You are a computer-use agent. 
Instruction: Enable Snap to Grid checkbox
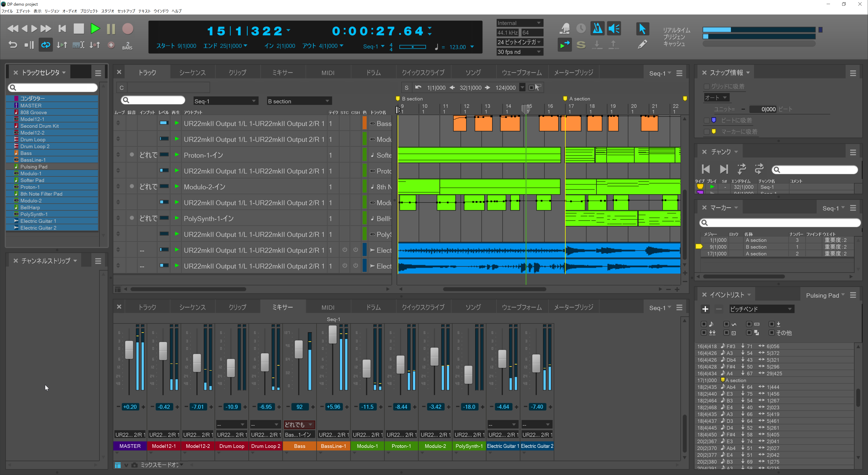point(707,87)
